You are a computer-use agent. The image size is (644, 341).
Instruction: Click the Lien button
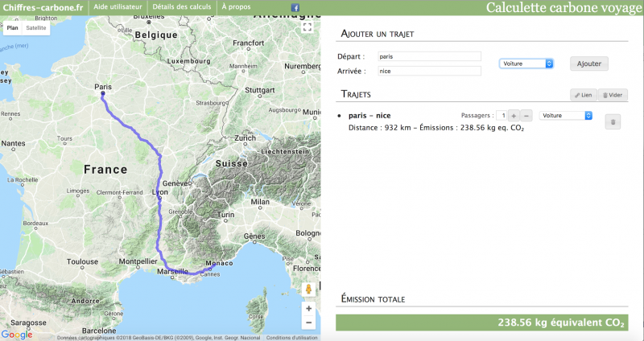[583, 95]
